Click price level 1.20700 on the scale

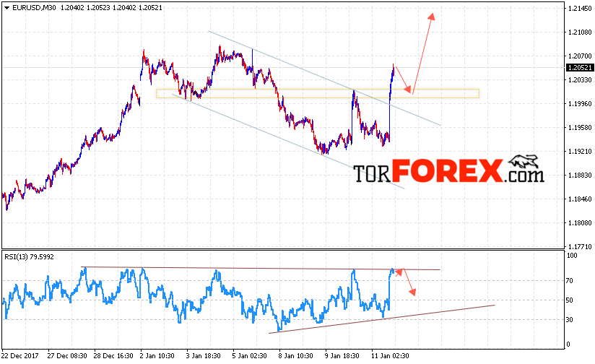(581, 56)
